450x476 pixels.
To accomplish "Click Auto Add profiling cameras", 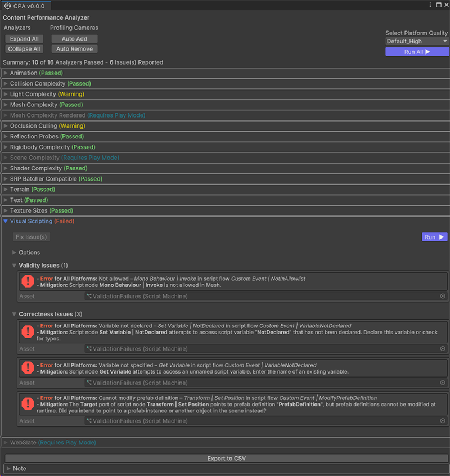I will (74, 39).
